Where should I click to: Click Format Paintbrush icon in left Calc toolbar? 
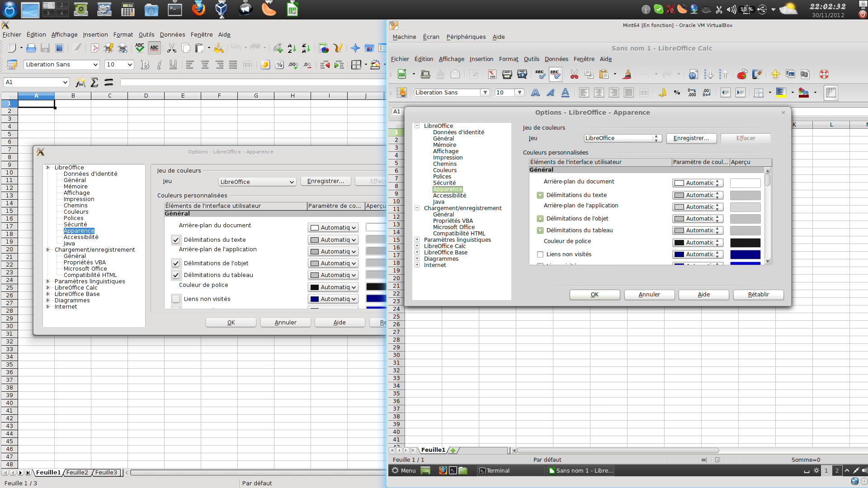click(x=219, y=48)
